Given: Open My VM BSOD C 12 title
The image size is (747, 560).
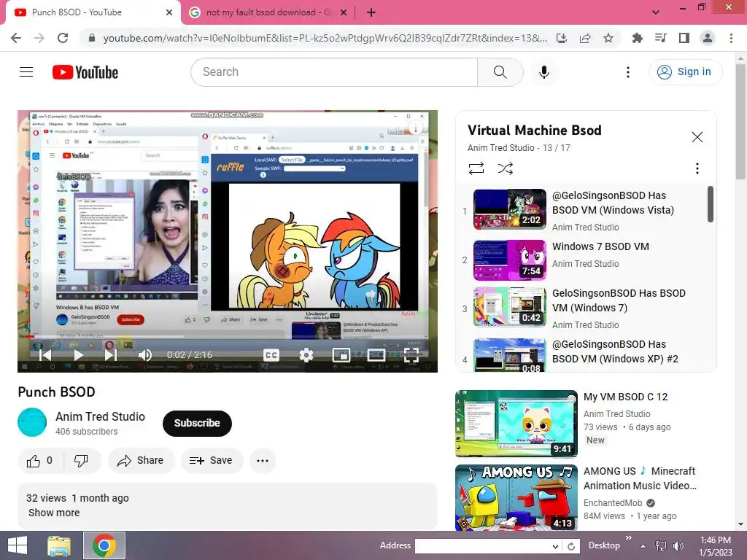Looking at the screenshot, I should coord(625,397).
